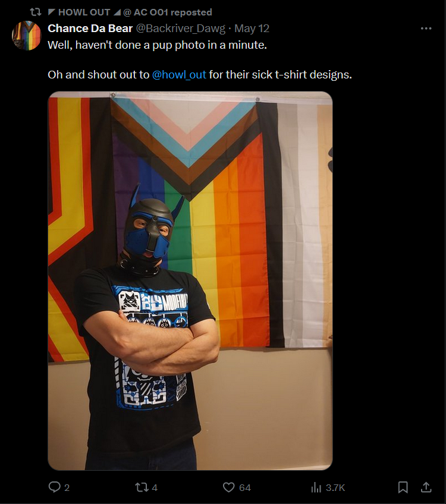
Task: Enlarge the attached pup photo
Action: click(x=190, y=281)
